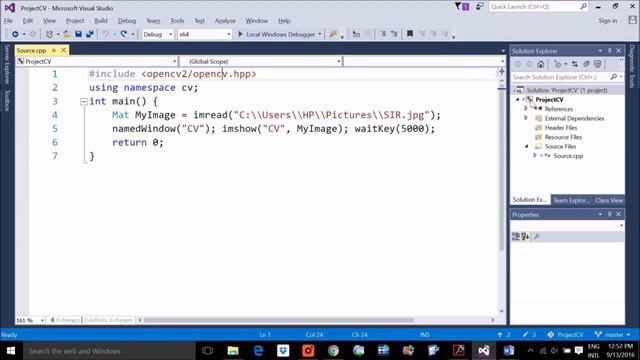The height and width of the screenshot is (360, 640).
Task: Click the Alphabetical sort icon in Properties
Action: (x=525, y=236)
